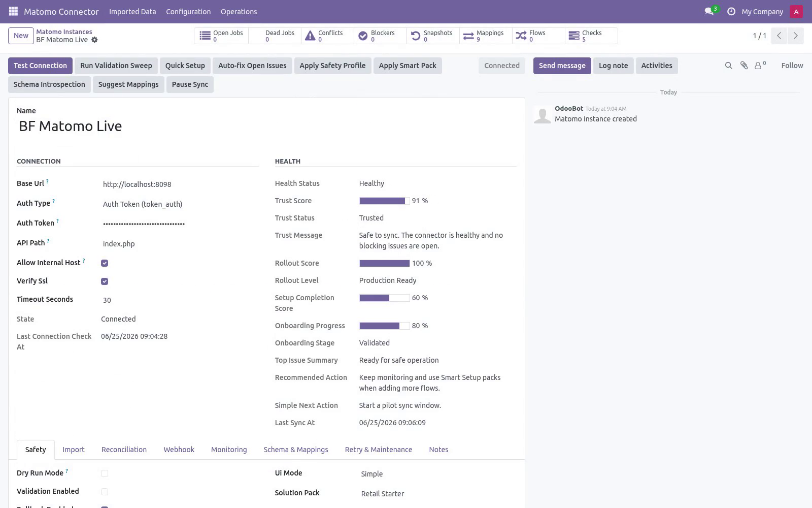Click the Base Url input field
The image size is (812, 508).
tap(180, 184)
